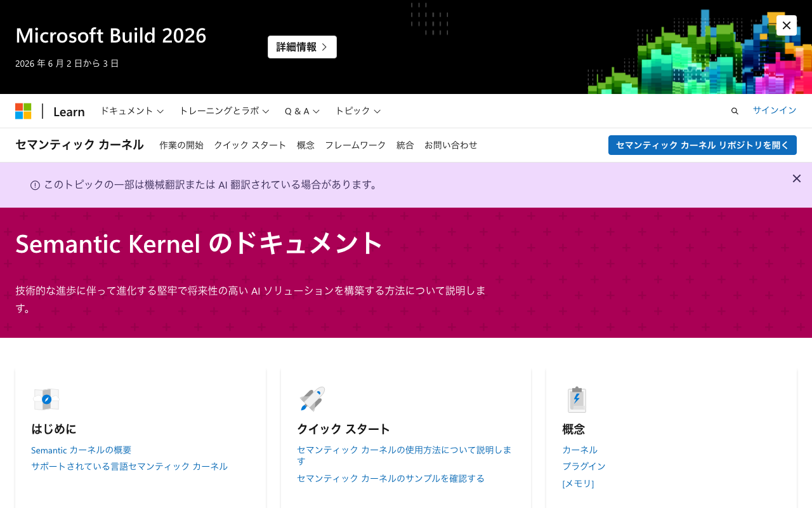The width and height of the screenshot is (812, 508).
Task: Click the サインイン link
Action: click(775, 110)
